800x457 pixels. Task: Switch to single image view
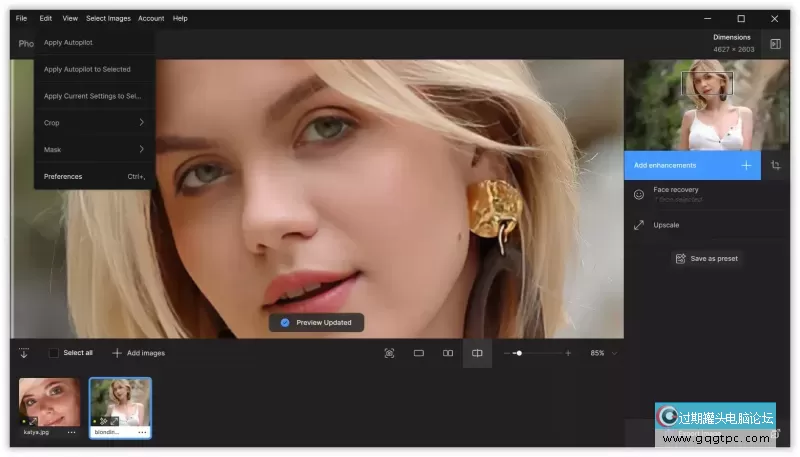419,353
